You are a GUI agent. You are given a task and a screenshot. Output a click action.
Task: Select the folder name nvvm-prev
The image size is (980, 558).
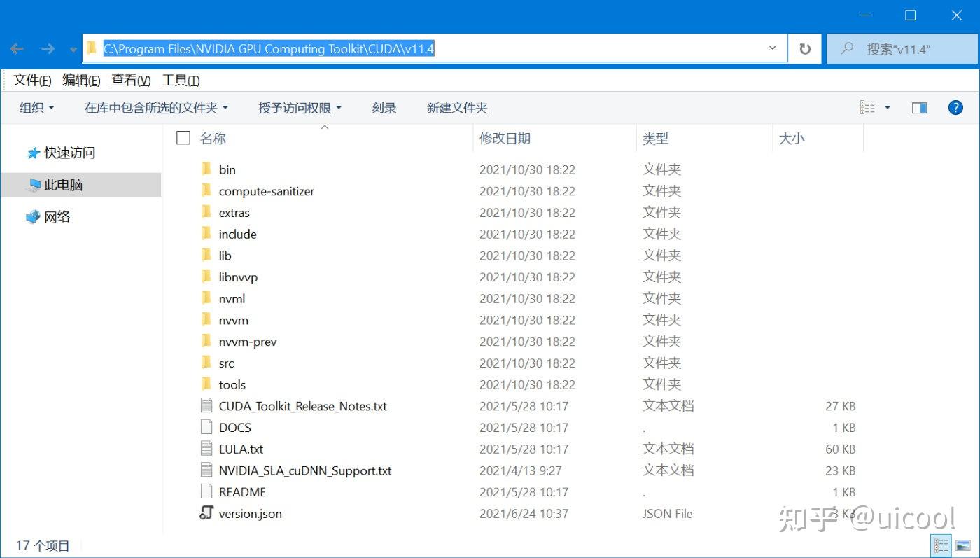[x=248, y=342]
